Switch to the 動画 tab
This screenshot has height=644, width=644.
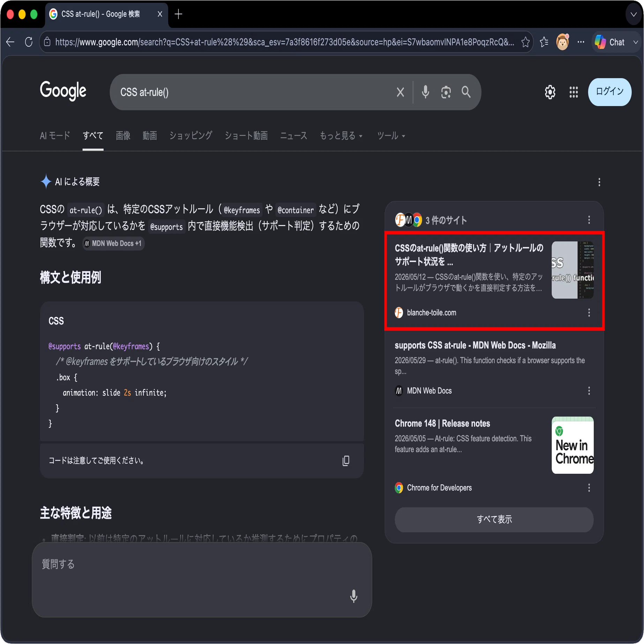click(x=150, y=136)
